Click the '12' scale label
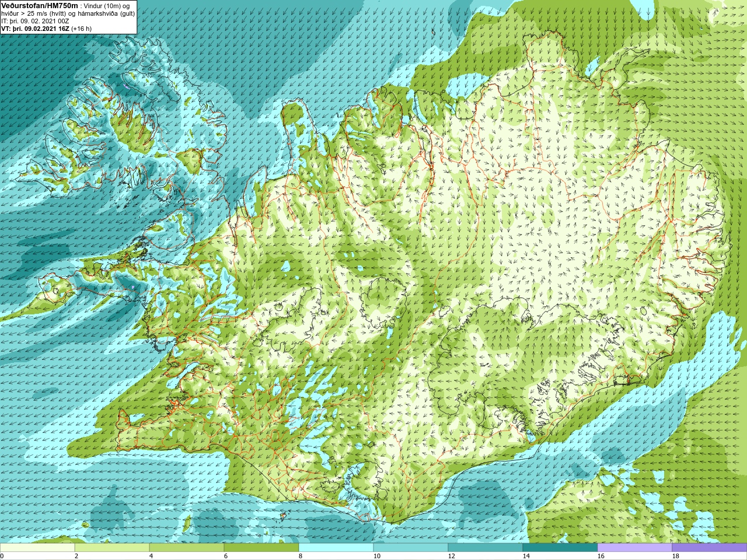 click(x=451, y=556)
